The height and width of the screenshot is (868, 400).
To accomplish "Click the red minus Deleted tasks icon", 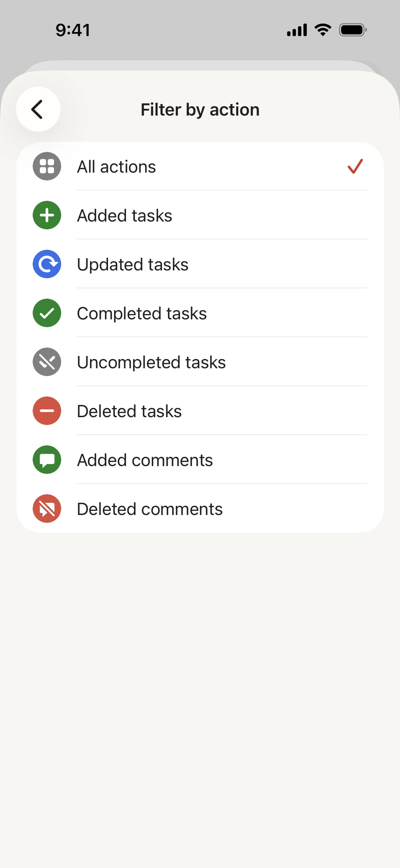I will click(x=47, y=410).
